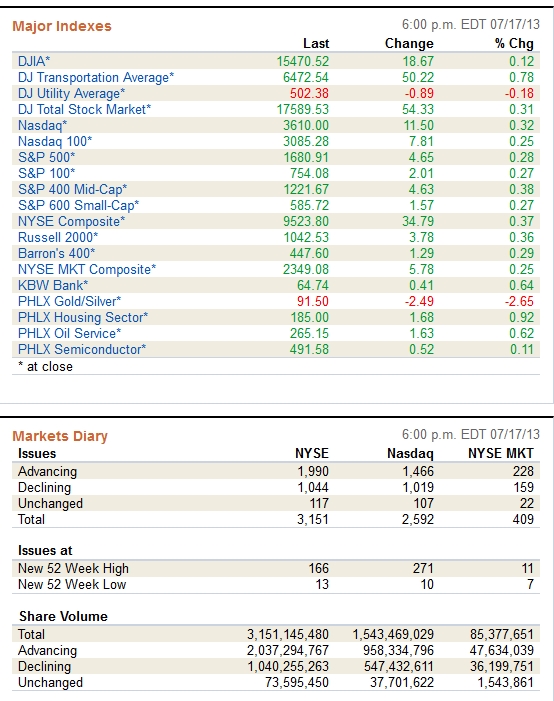This screenshot has width=554, height=701.
Task: Open the S&P 100 link
Action: (47, 173)
